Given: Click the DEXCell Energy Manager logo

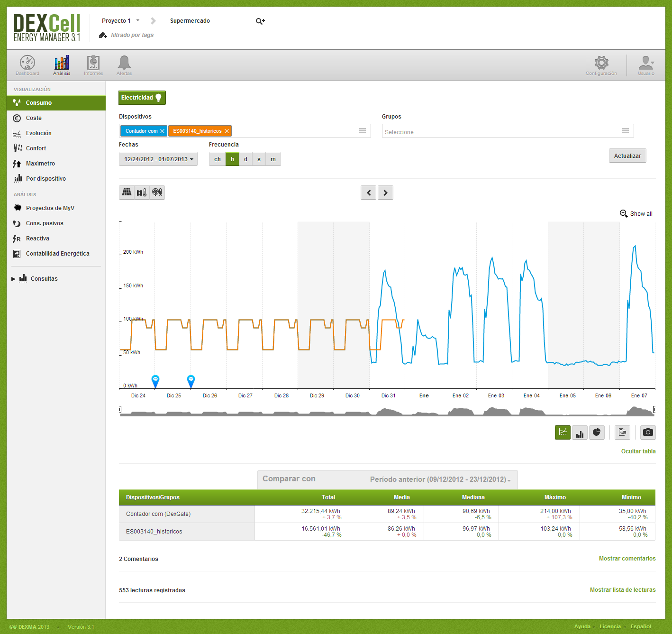Looking at the screenshot, I should click(46, 28).
